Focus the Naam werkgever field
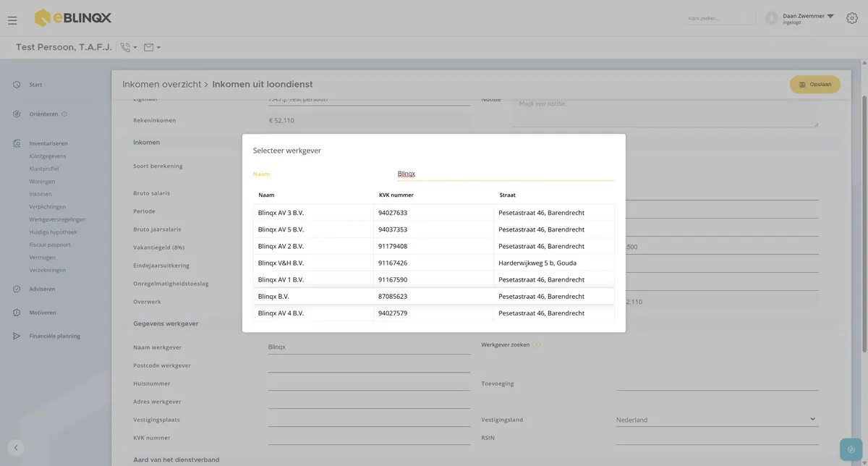Image resolution: width=868 pixels, height=466 pixels. 369,347
